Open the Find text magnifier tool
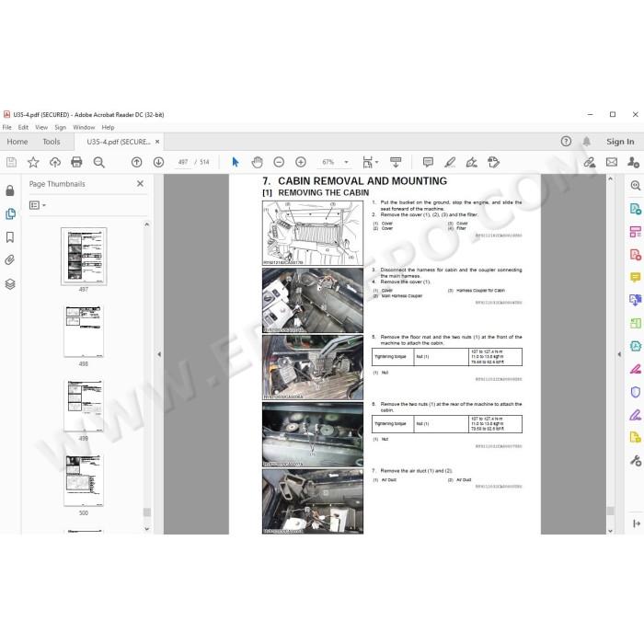 [98, 162]
